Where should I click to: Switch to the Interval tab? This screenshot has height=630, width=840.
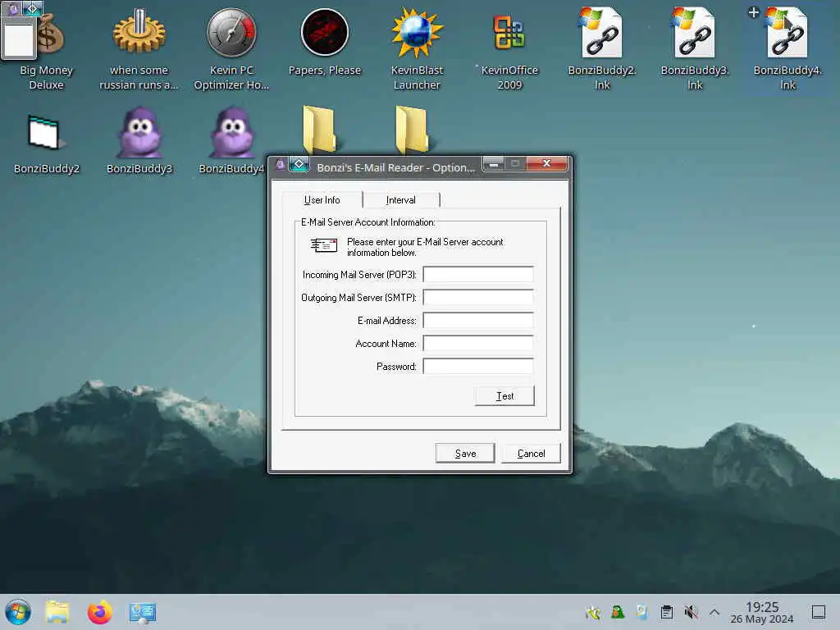click(x=400, y=200)
